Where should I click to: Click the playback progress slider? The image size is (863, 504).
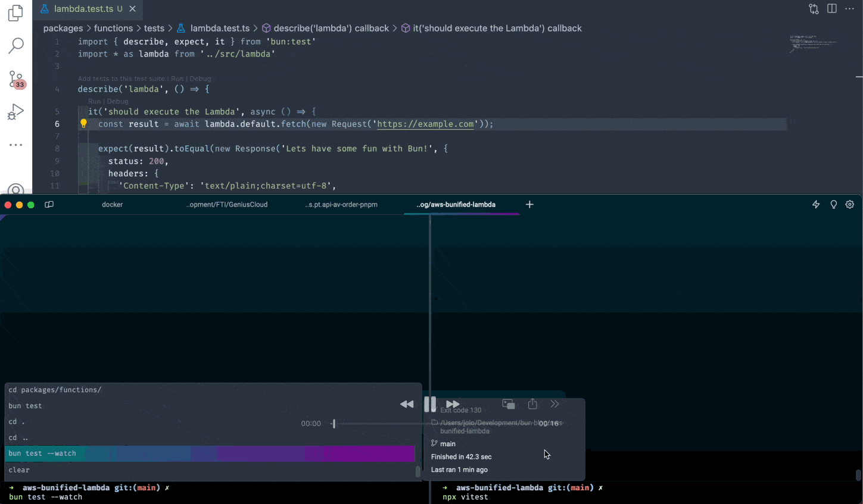click(x=334, y=424)
